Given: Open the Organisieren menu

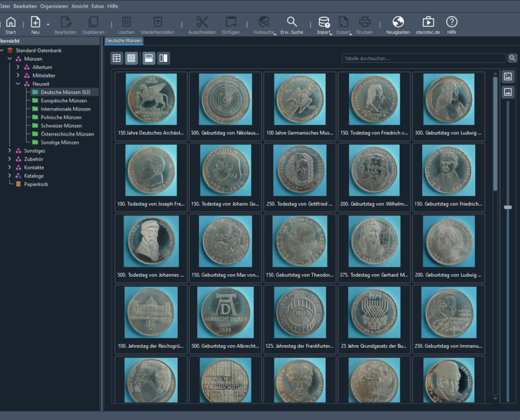Looking at the screenshot, I should (x=54, y=6).
